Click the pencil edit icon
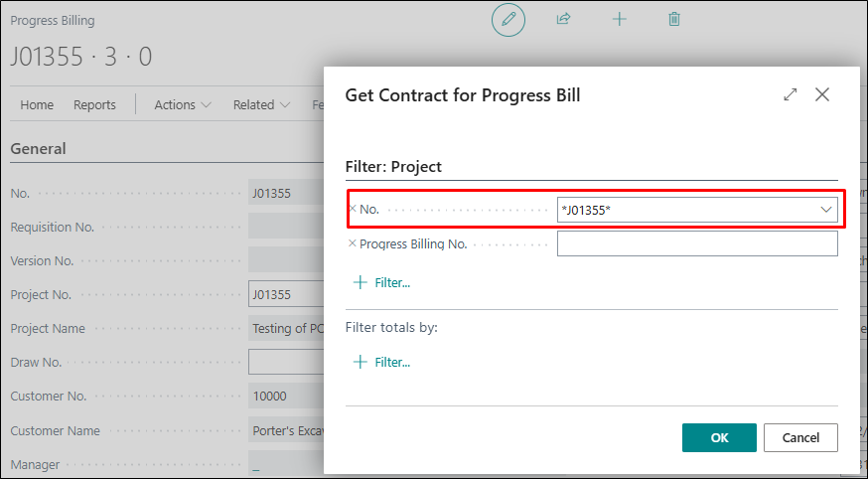868x479 pixels. 508,19
